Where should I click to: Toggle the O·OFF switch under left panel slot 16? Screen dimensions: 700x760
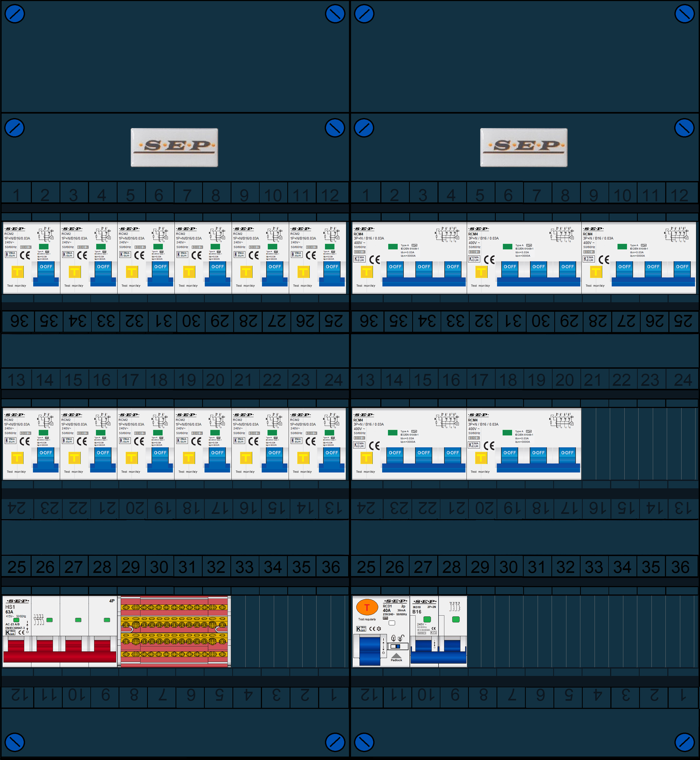103,459
